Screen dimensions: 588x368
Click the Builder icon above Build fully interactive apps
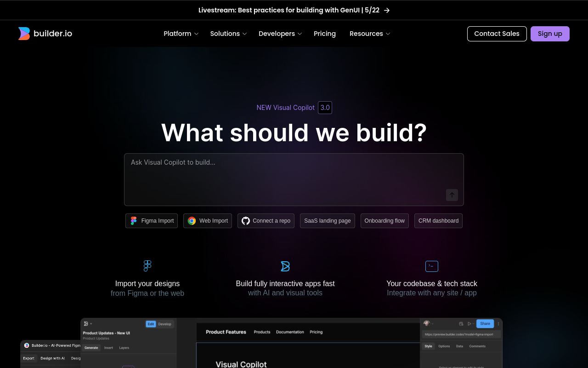click(x=285, y=266)
